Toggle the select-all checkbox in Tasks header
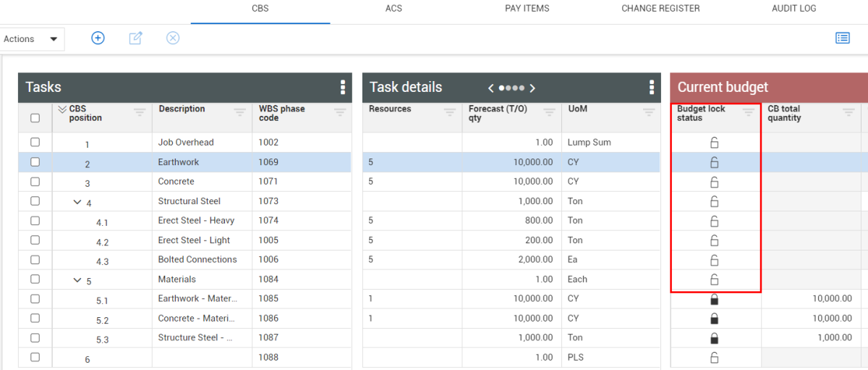 (35, 118)
